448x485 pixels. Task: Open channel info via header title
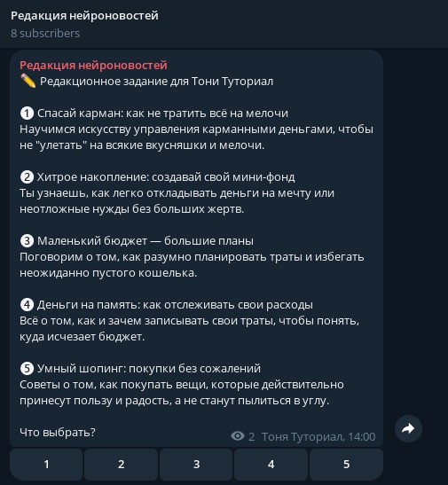click(84, 15)
